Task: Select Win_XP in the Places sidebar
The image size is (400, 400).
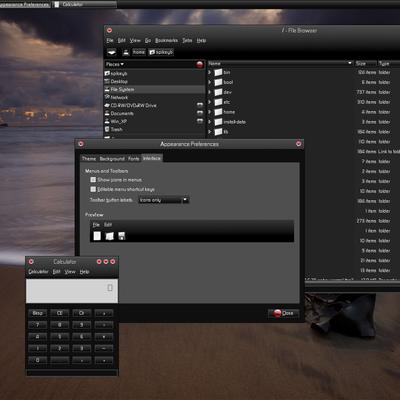Action: pos(154,121)
